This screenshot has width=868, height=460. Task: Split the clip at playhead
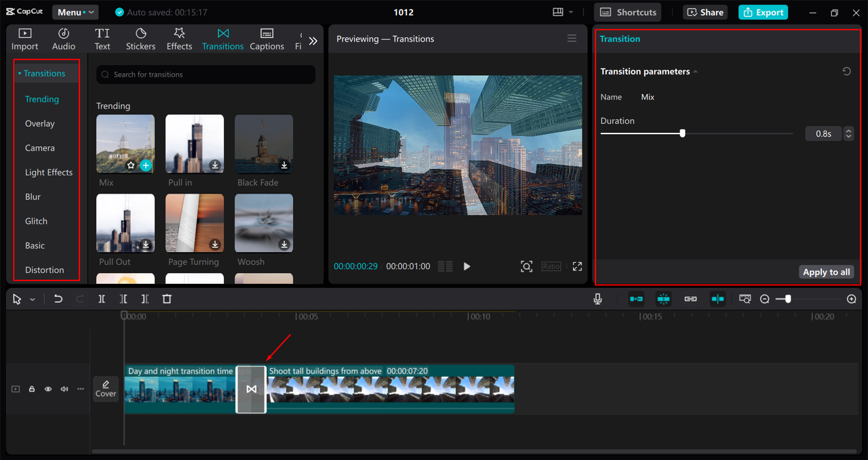101,299
